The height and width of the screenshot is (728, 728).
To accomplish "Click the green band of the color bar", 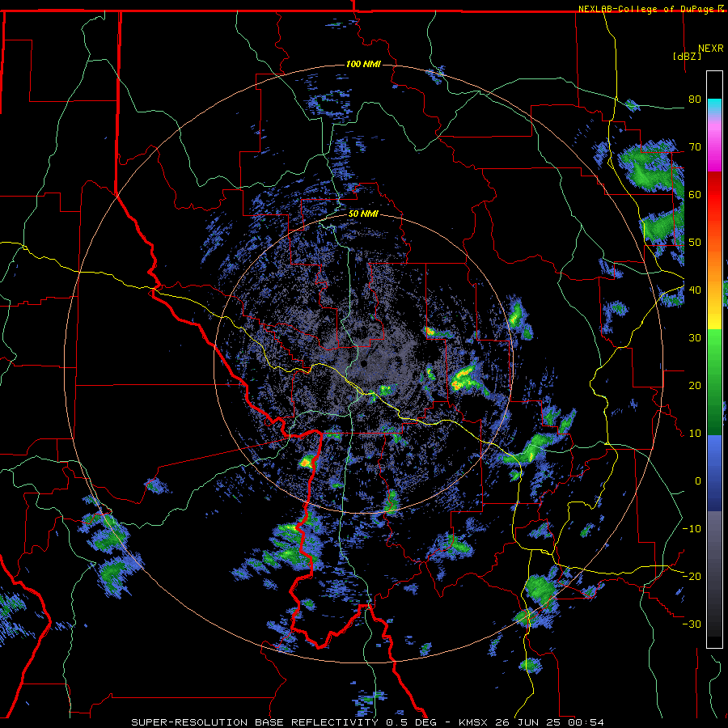I will tap(714, 382).
